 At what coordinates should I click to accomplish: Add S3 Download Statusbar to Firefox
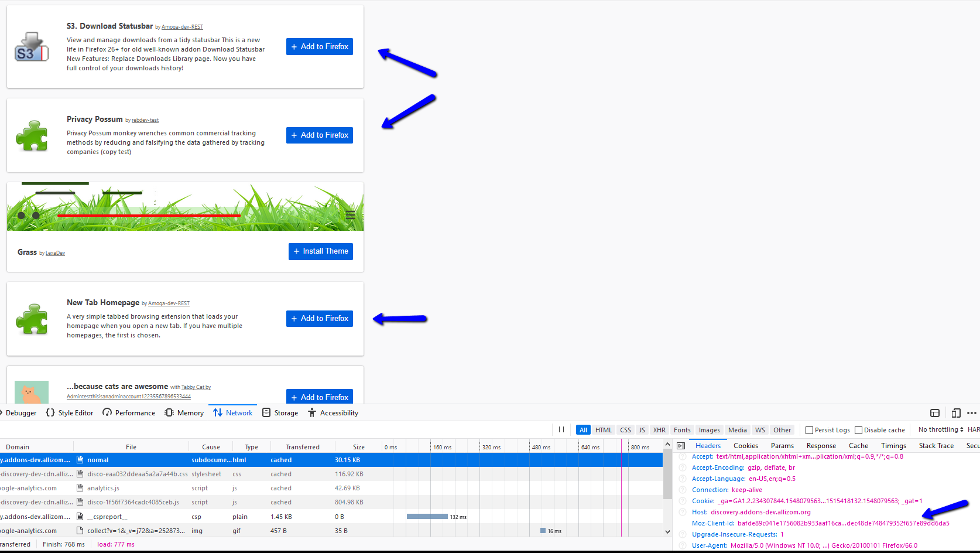point(320,47)
